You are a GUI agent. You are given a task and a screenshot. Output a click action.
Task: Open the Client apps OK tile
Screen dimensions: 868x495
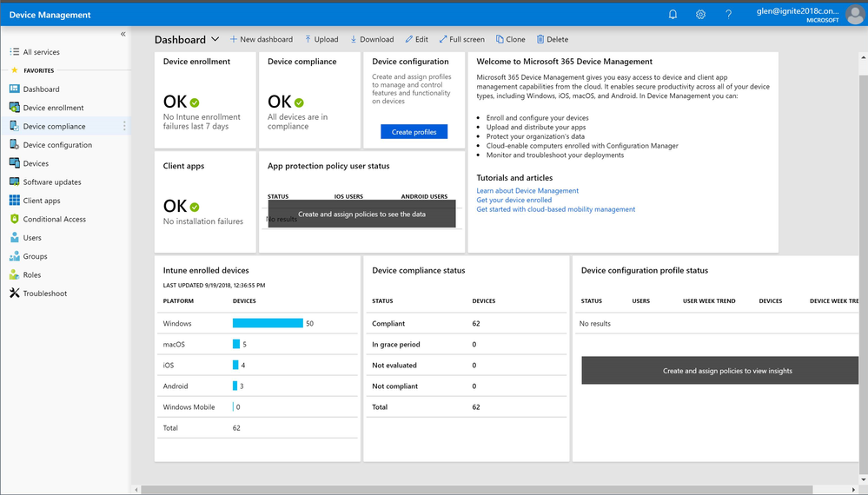205,201
